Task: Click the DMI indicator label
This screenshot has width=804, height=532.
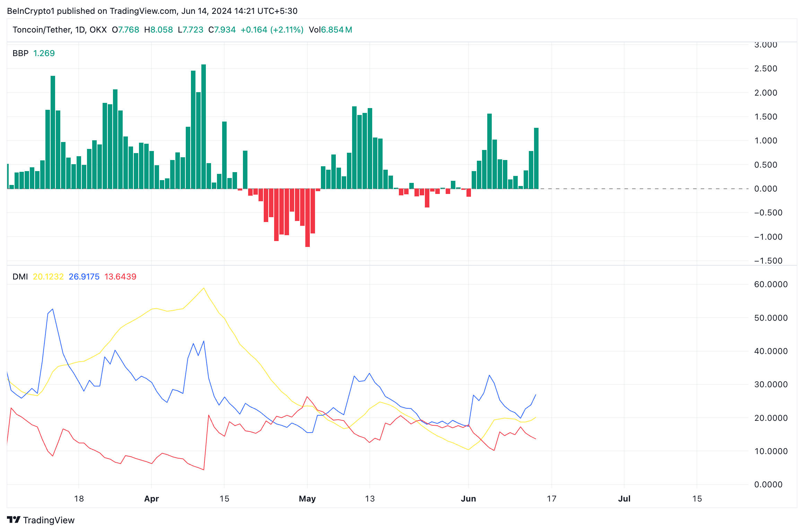Action: coord(20,277)
